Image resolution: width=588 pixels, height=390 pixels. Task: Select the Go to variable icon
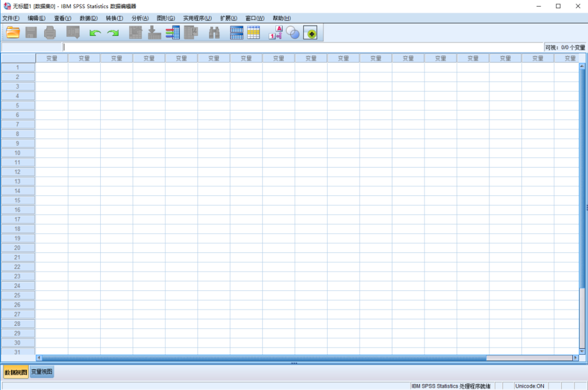point(154,33)
